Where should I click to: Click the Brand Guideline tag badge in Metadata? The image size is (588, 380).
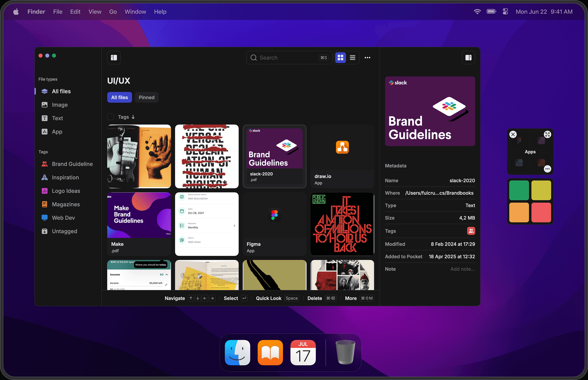click(471, 231)
